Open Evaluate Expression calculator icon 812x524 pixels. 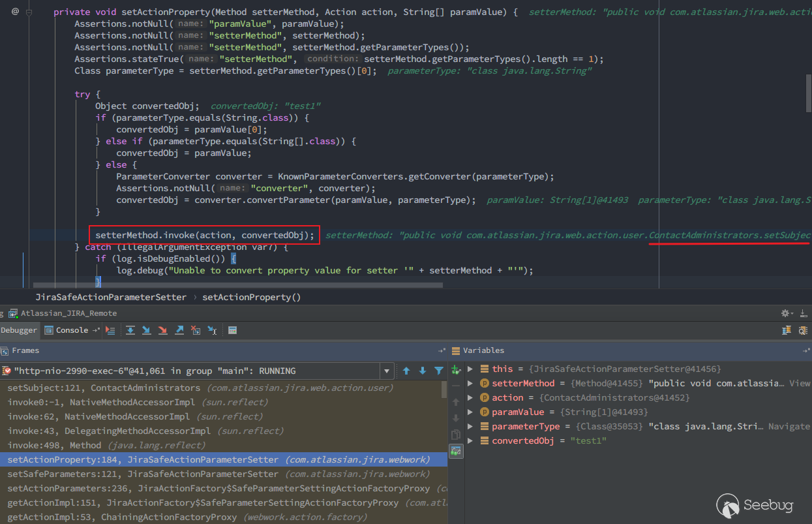click(x=232, y=330)
